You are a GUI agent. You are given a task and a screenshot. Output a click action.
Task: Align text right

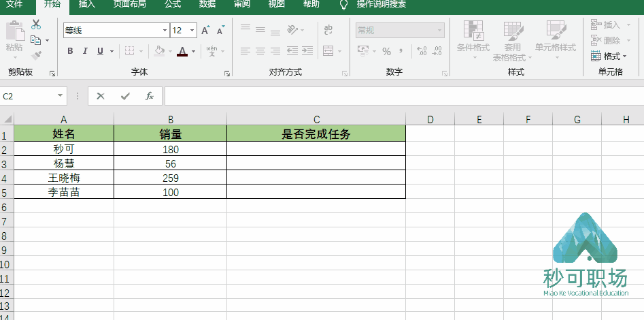click(x=275, y=51)
